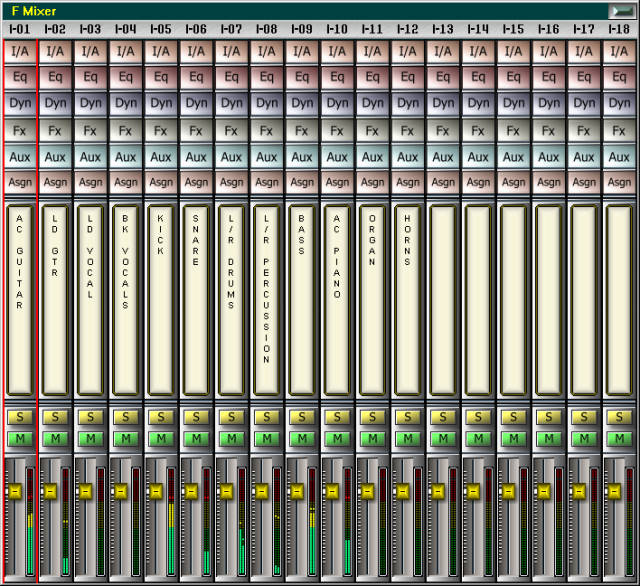Open Dyn dynamics on channel I-05

(160, 103)
